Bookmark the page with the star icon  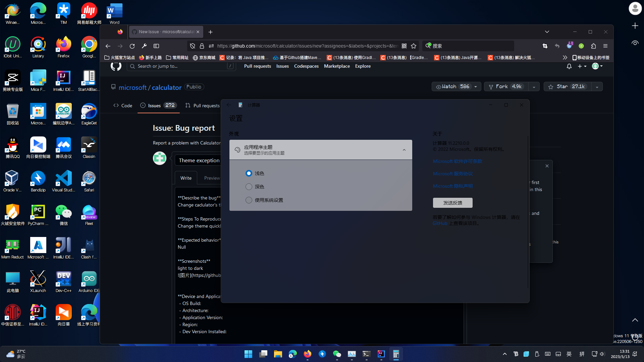[414, 46]
